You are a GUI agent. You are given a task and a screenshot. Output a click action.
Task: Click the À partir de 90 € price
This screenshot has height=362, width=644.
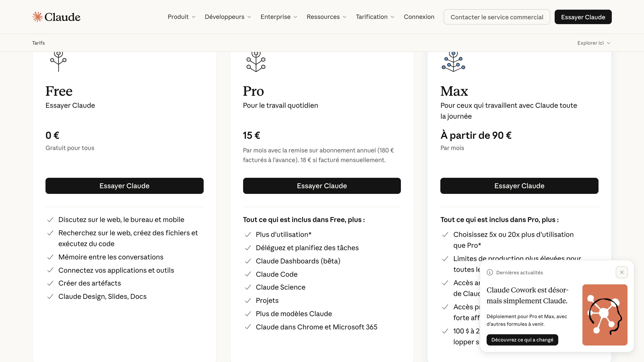click(476, 135)
